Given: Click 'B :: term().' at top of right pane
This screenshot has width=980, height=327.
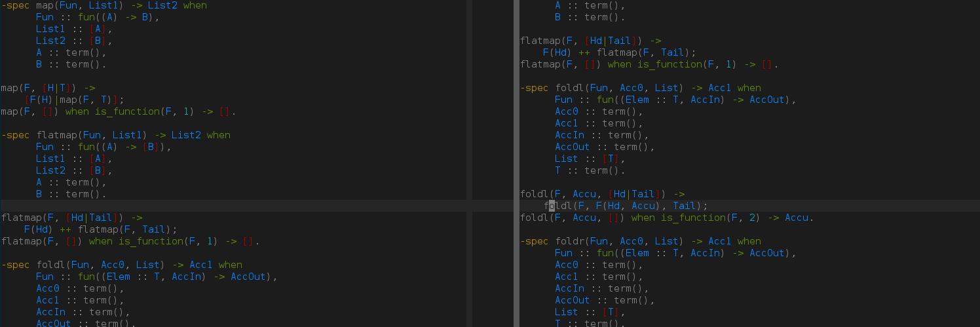Looking at the screenshot, I should click(x=590, y=17).
